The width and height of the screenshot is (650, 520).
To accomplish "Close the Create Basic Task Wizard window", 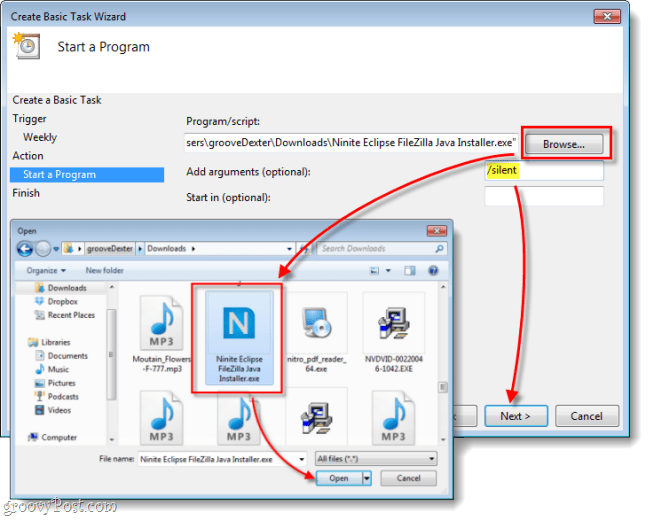I will pyautogui.click(x=607, y=16).
